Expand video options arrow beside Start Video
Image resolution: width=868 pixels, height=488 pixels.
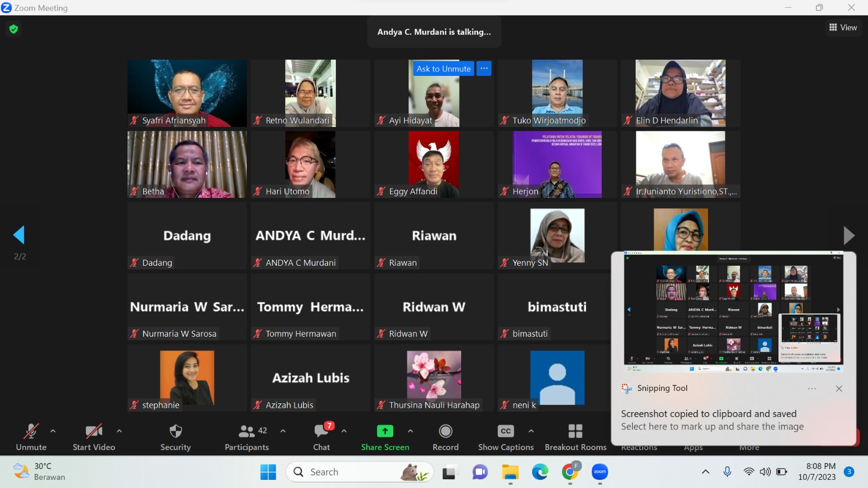119,431
